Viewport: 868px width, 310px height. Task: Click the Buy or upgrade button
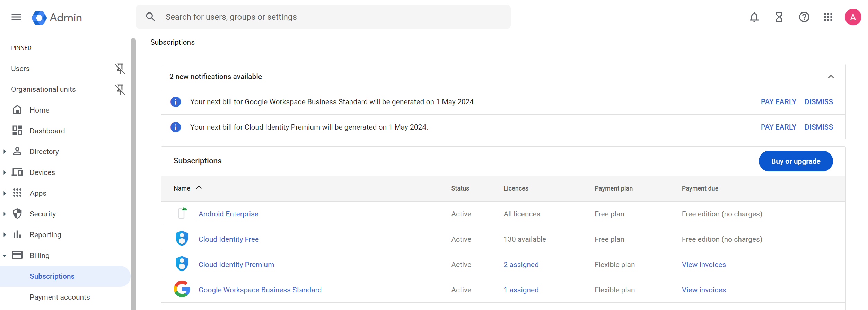tap(796, 161)
